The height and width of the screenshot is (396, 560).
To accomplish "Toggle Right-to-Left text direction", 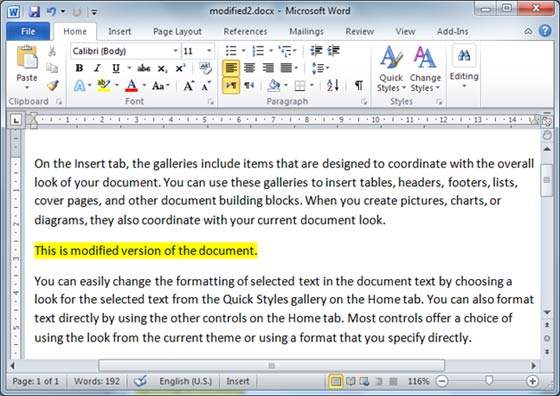I will (249, 85).
